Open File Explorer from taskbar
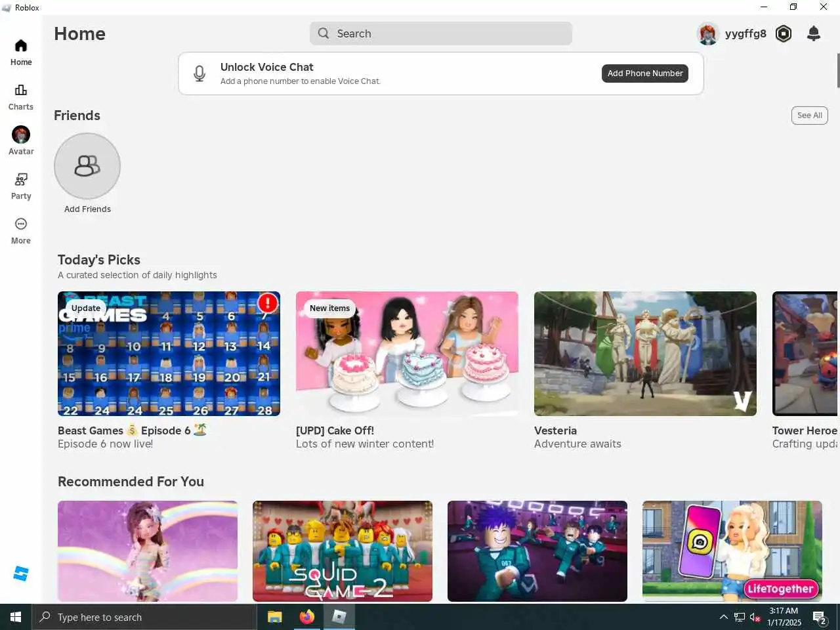This screenshot has height=630, width=840. pyautogui.click(x=275, y=617)
